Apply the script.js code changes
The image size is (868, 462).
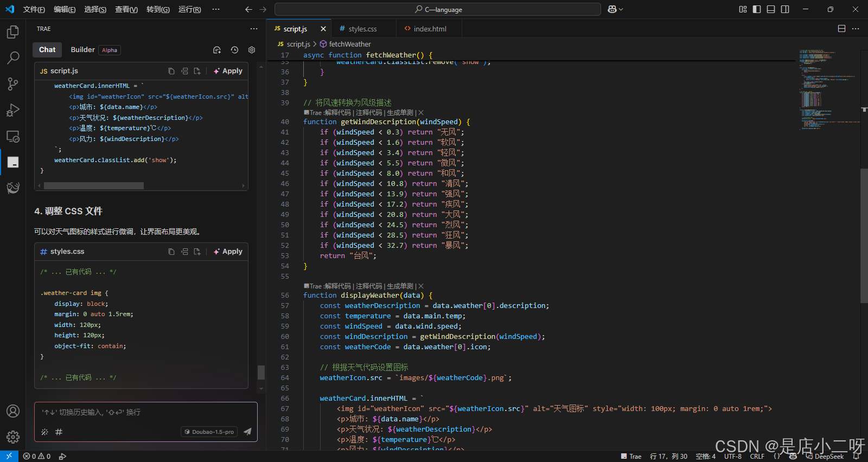[x=228, y=71]
